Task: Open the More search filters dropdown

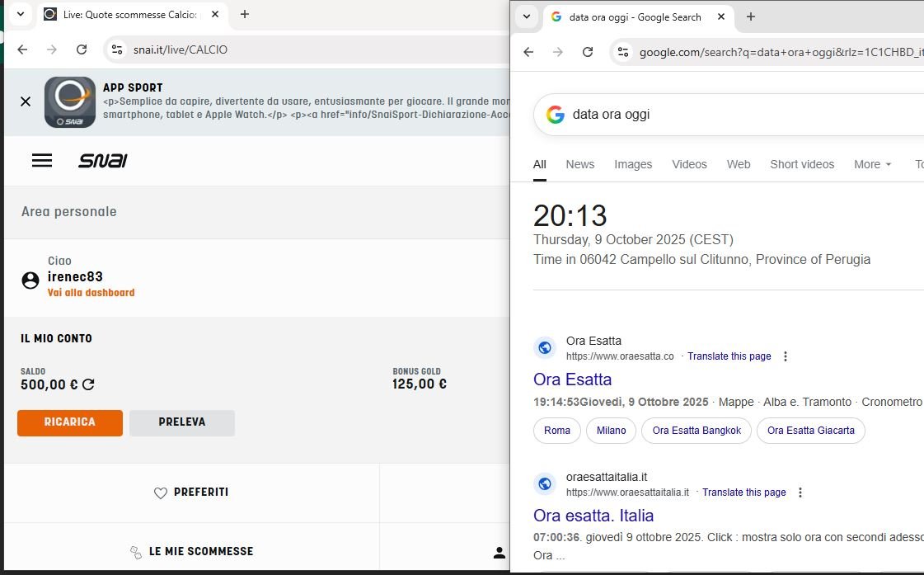Action: tap(872, 164)
